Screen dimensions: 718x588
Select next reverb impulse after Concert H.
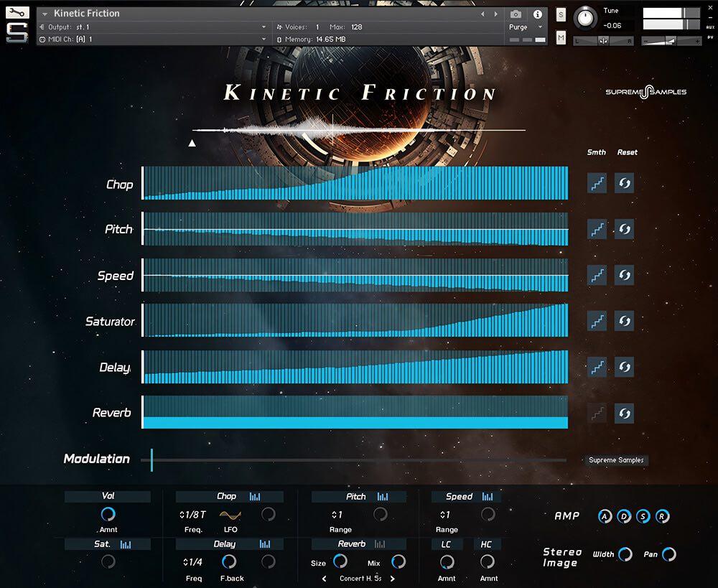(x=393, y=579)
